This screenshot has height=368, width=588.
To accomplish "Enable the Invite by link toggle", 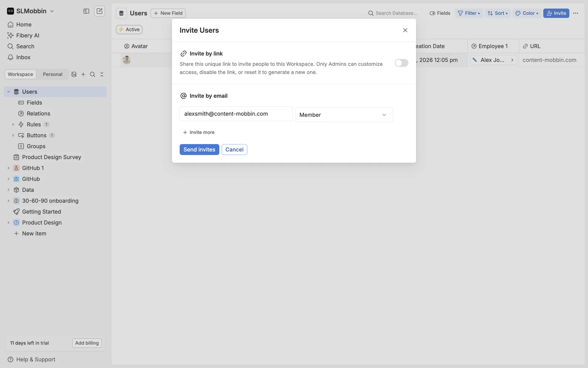I will point(401,63).
